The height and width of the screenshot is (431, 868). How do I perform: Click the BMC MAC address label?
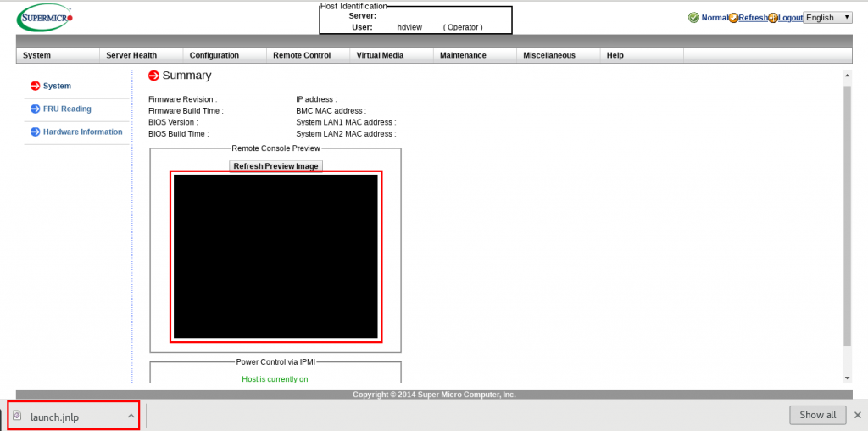331,111
